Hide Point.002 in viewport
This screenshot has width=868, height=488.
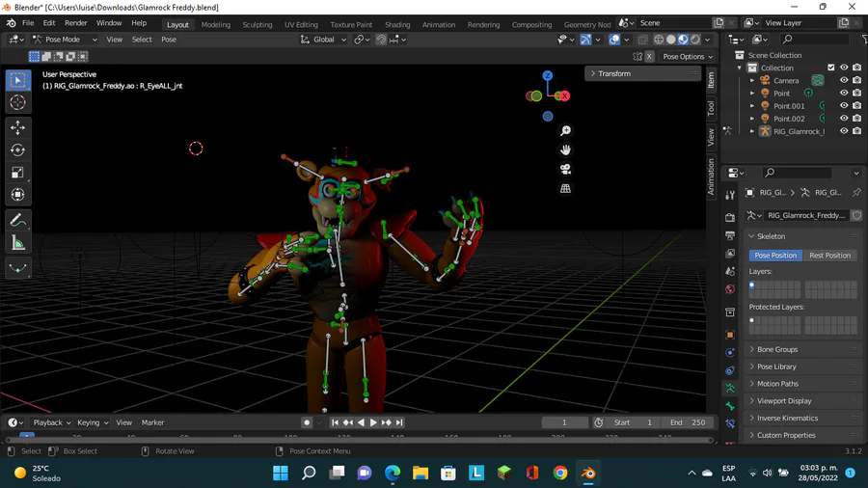[844, 119]
